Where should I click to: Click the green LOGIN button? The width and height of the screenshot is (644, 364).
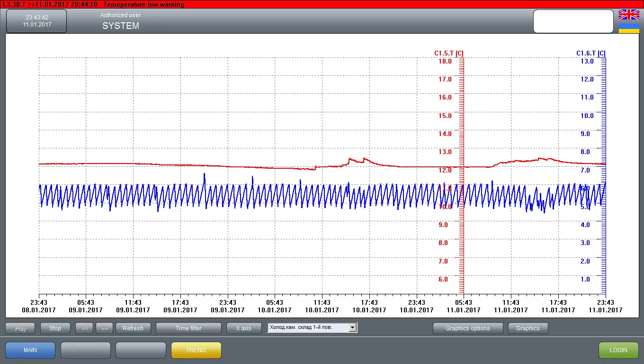click(x=618, y=350)
